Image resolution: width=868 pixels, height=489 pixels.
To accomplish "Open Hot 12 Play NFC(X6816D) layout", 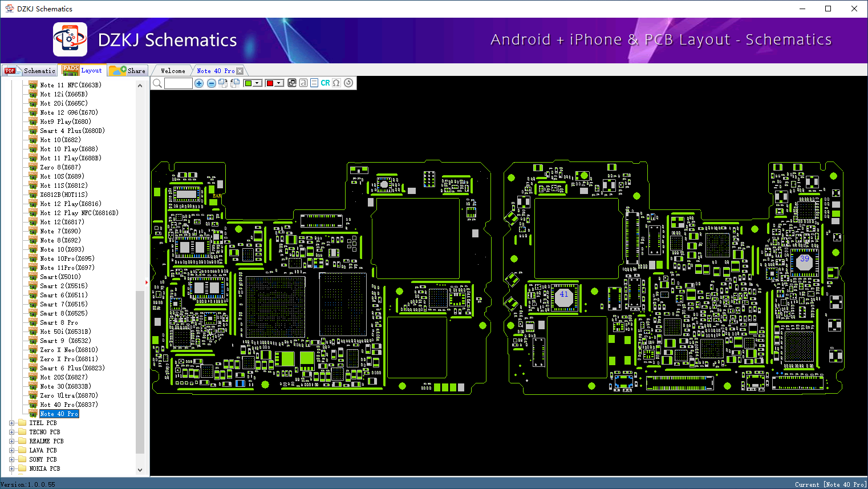I will click(79, 213).
